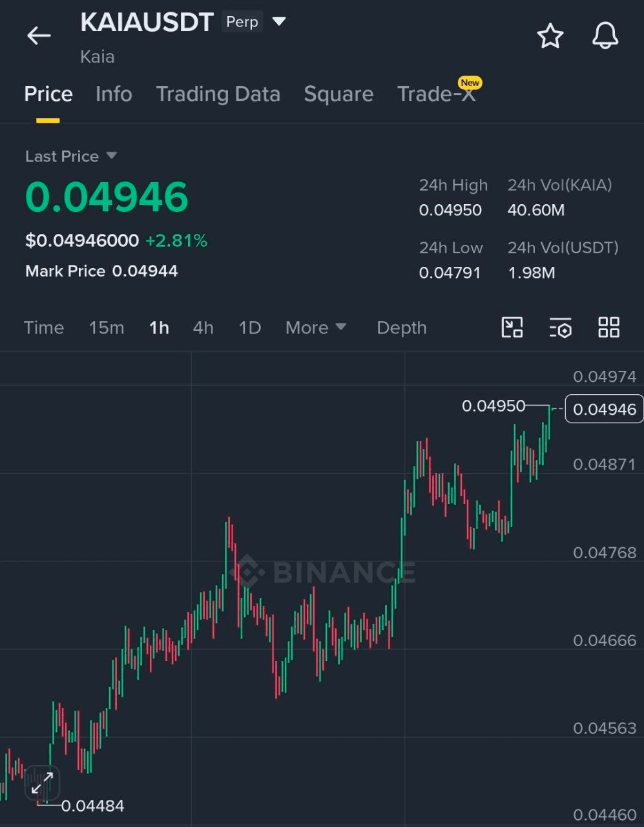Open the KAIAUSDT pair selector dropdown arrow
Screen dimensions: 644x827
coord(279,22)
